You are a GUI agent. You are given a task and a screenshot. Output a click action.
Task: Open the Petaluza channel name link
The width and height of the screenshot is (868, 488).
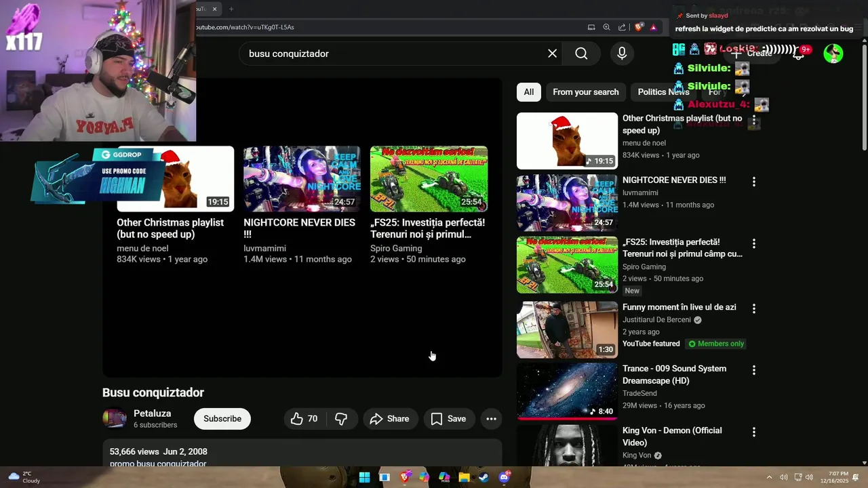coord(153,413)
